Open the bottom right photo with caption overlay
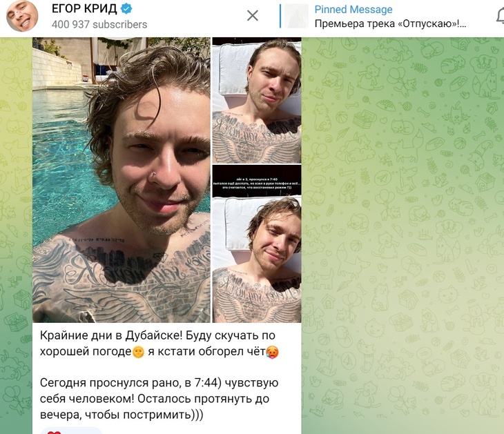The image size is (504, 434). 257,244
